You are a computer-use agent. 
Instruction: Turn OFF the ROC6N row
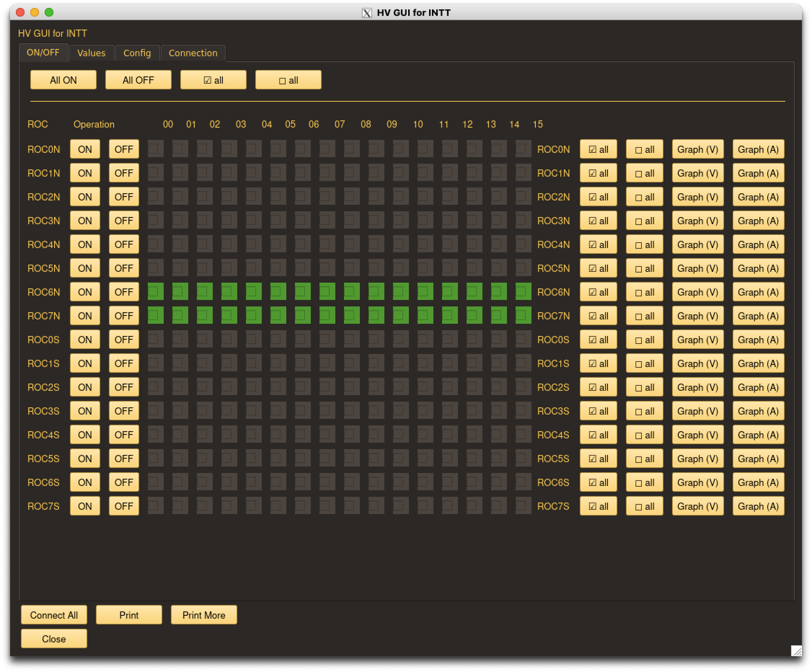click(x=124, y=292)
